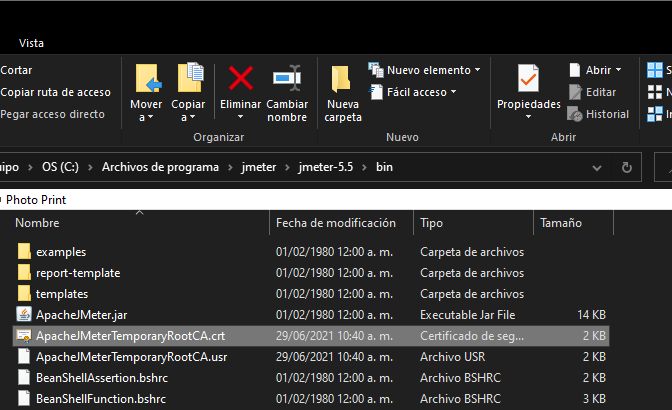Image resolution: width=672 pixels, height=410 pixels.
Task: Select the BeanShellAssertion.bshrc file icon
Action: pos(24,377)
